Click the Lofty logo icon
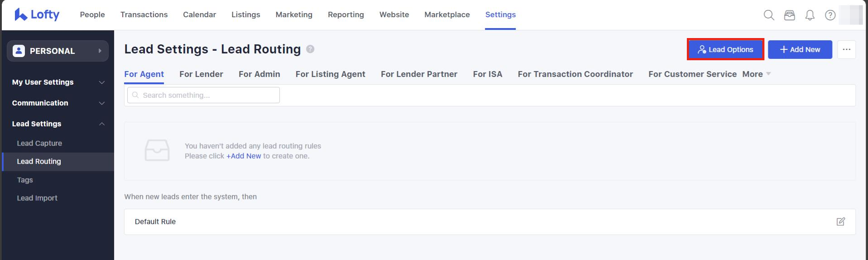This screenshot has width=868, height=260. pos(21,15)
